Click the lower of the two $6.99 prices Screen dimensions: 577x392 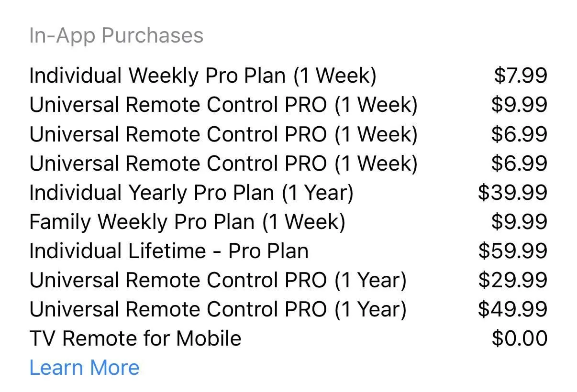click(x=520, y=163)
